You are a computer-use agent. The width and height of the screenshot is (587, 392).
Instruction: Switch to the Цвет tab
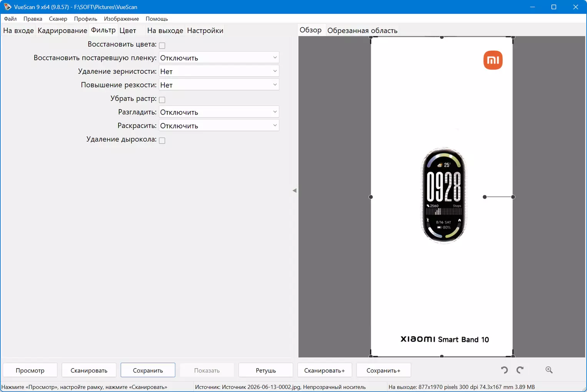pos(128,30)
